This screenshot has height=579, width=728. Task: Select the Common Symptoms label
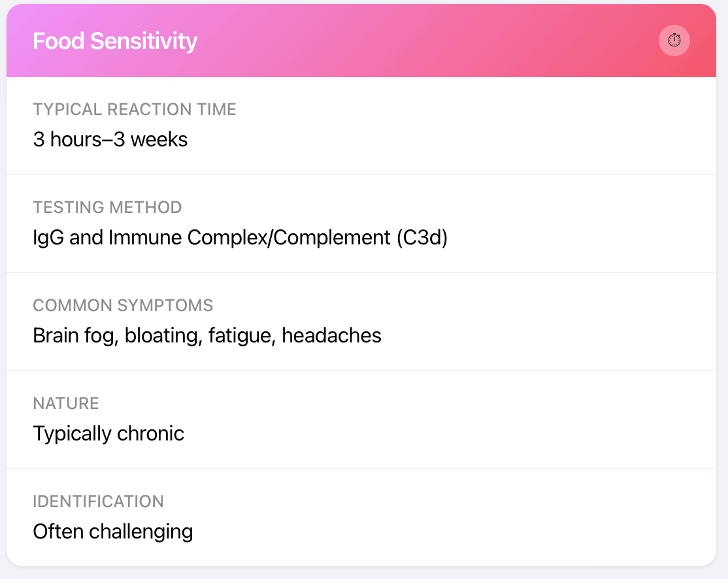pyautogui.click(x=123, y=305)
